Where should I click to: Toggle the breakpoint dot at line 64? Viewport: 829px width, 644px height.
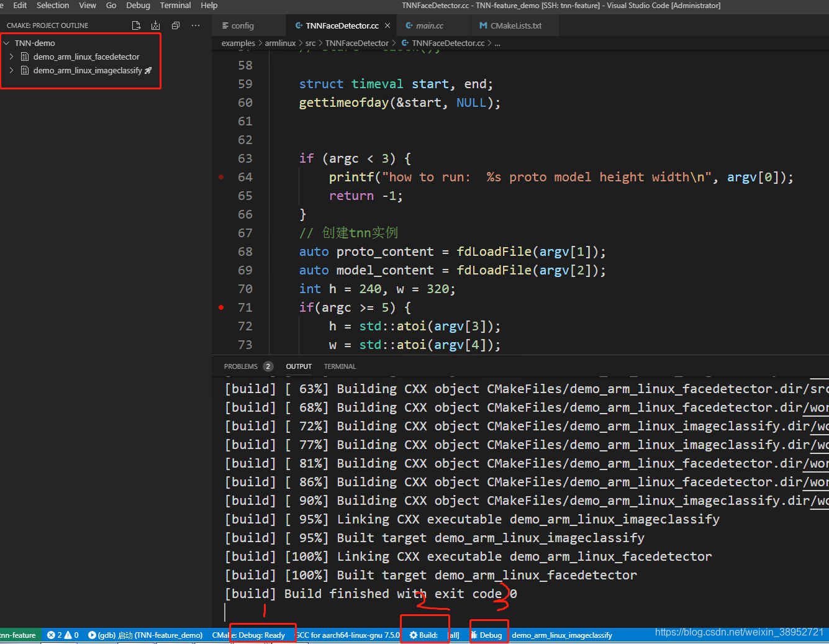coord(221,177)
